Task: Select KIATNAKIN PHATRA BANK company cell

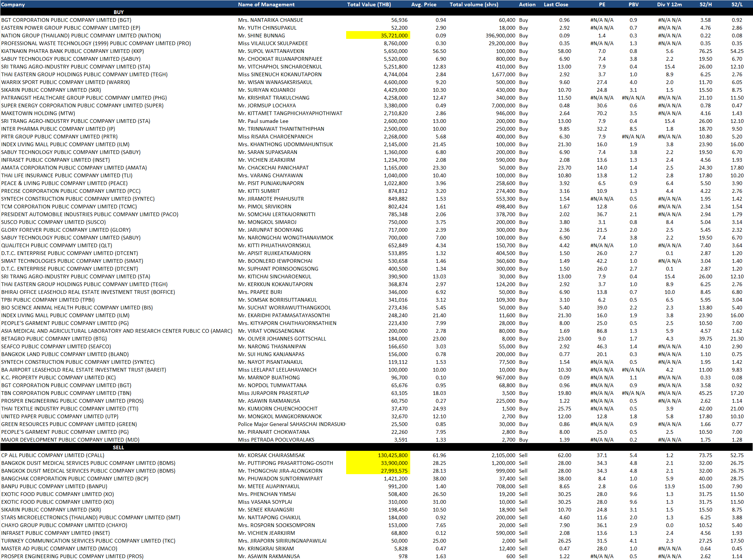Action: click(72, 51)
